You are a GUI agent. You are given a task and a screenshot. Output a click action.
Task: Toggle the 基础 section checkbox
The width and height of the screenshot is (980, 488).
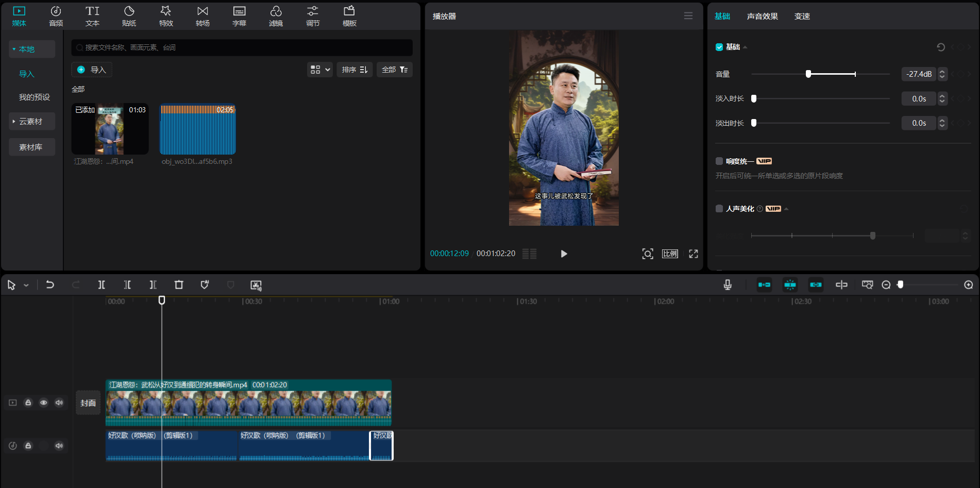[719, 47]
